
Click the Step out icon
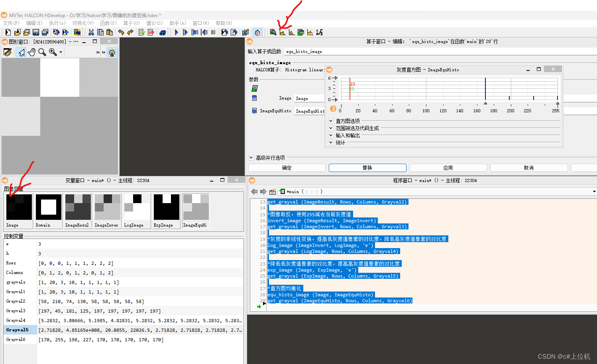[204, 32]
